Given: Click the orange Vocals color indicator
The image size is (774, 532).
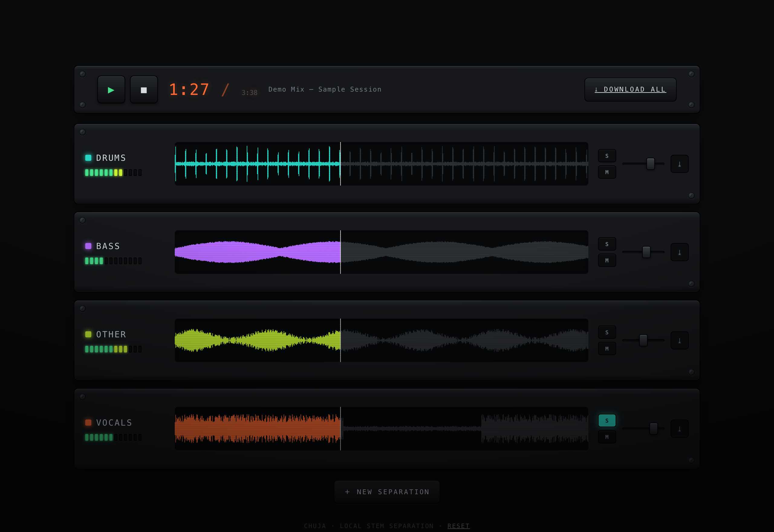Looking at the screenshot, I should pos(88,423).
